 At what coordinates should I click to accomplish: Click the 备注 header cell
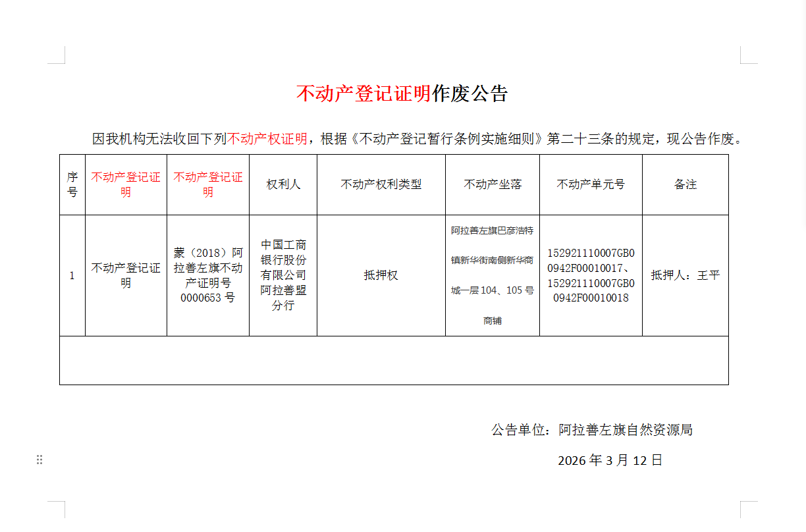[685, 184]
